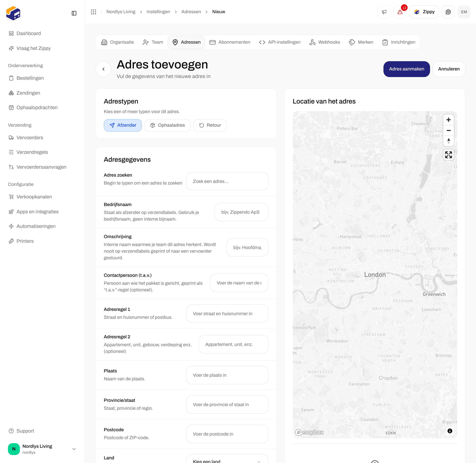This screenshot has height=463, width=476.
Task: Go back using the arrow button
Action: [104, 69]
